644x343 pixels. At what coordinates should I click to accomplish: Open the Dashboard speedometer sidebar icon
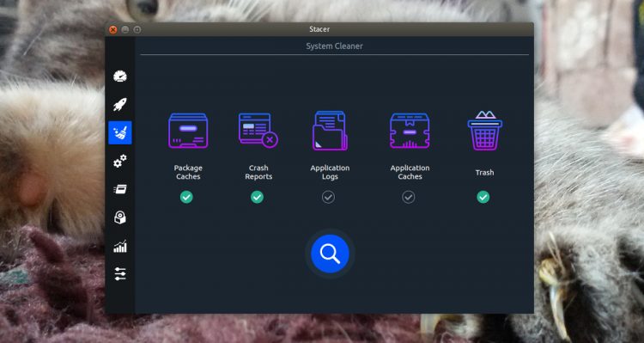(120, 77)
